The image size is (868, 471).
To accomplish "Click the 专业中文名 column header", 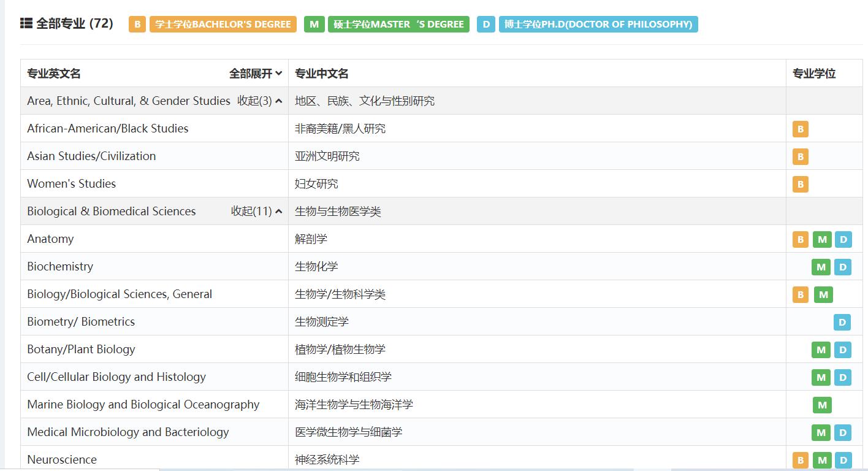I will coord(322,74).
